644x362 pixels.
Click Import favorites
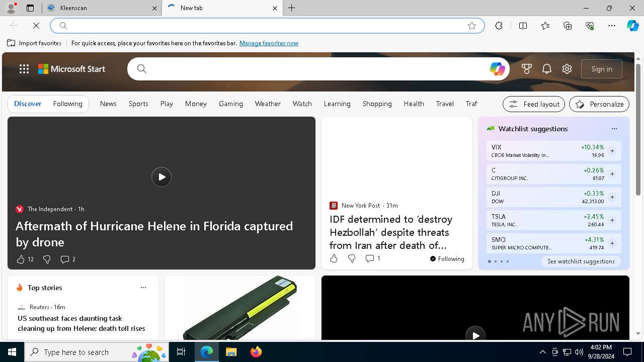(x=35, y=43)
